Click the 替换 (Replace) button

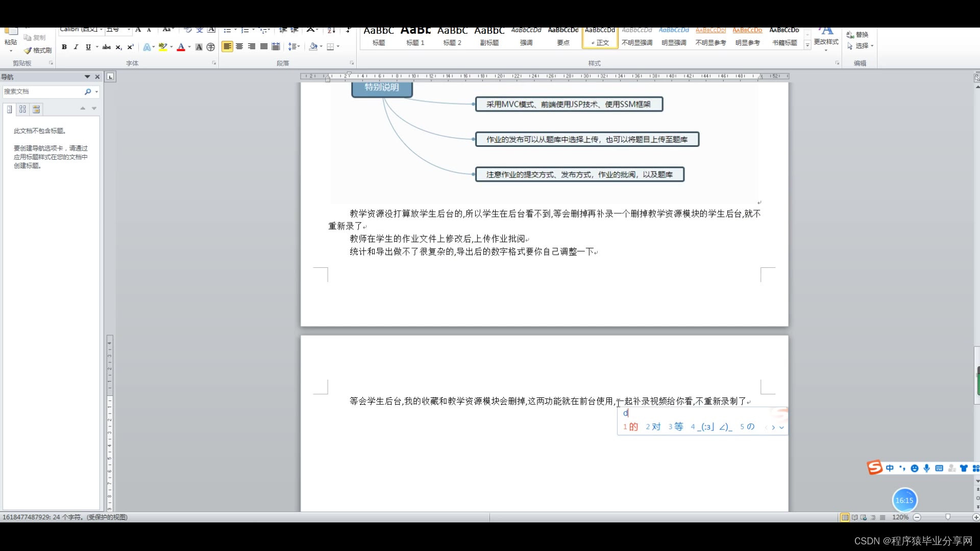[858, 35]
